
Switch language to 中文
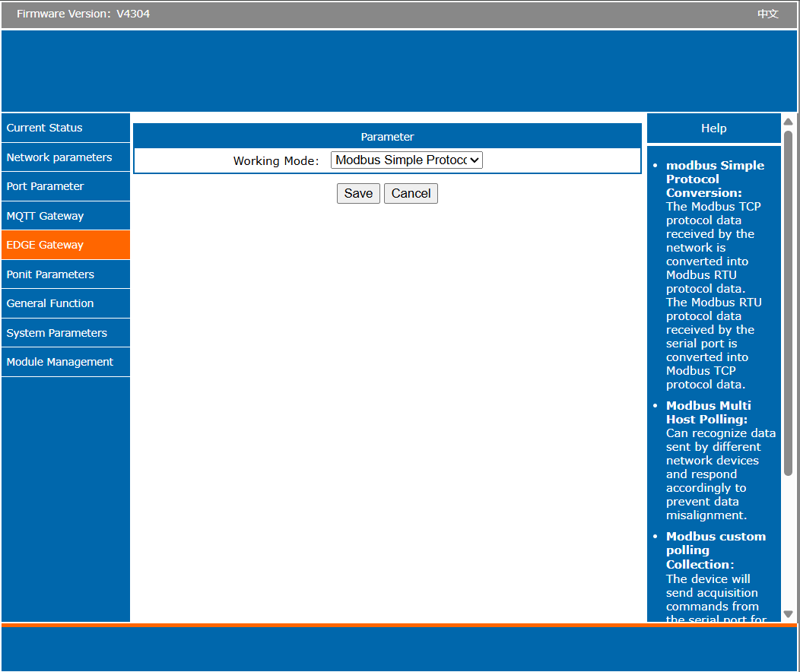click(x=767, y=14)
